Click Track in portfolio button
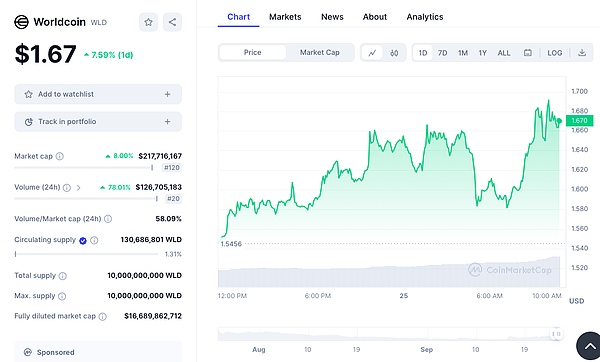 click(x=98, y=122)
